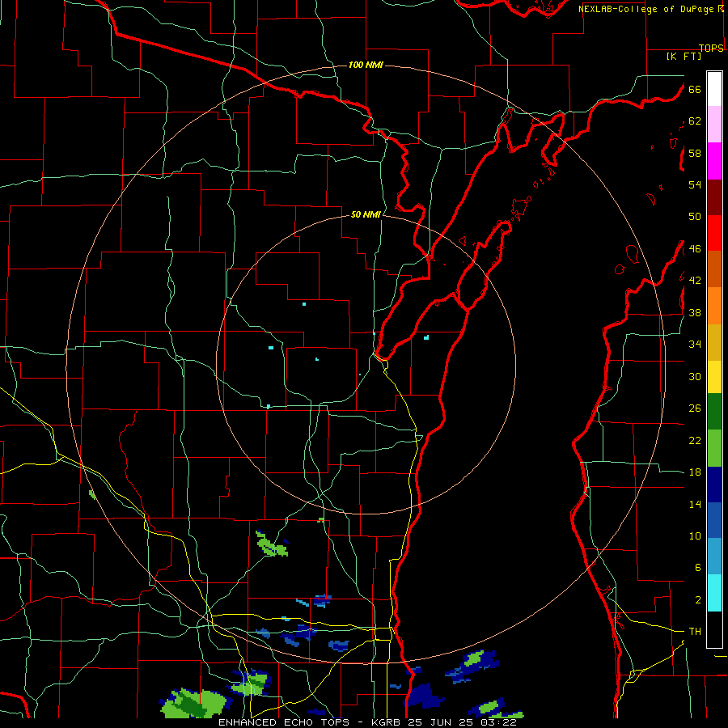Select the 50 NMI range ring label

click(x=366, y=214)
